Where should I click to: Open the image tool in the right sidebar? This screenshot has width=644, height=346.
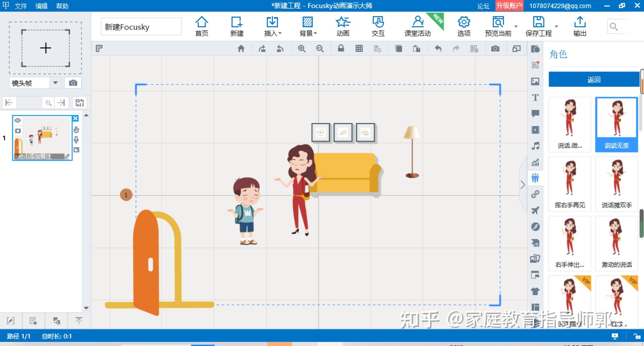(535, 81)
